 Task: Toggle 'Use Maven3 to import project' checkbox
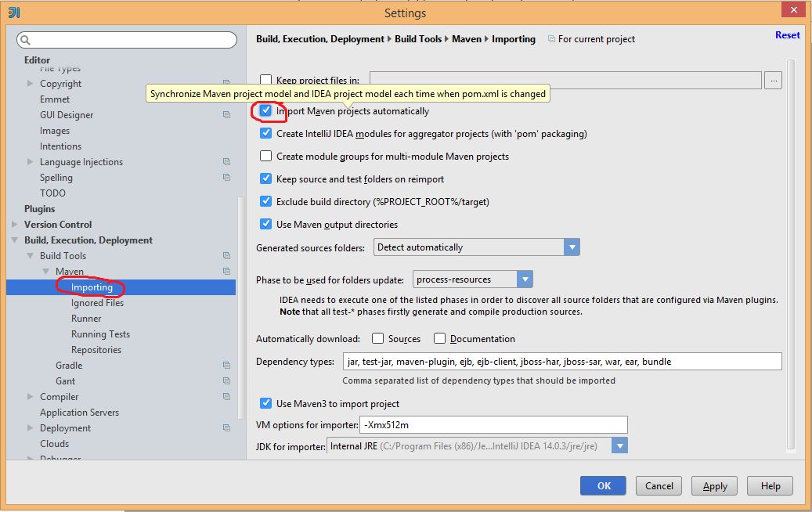coord(265,402)
